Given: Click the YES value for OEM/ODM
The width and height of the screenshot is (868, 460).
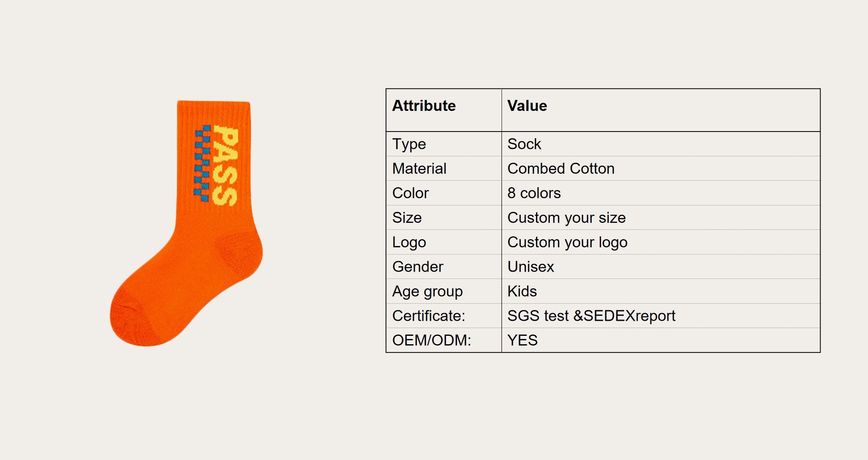Looking at the screenshot, I should [x=522, y=340].
